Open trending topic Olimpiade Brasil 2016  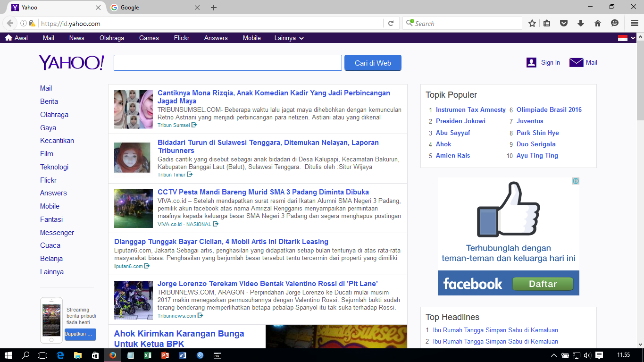(x=549, y=109)
